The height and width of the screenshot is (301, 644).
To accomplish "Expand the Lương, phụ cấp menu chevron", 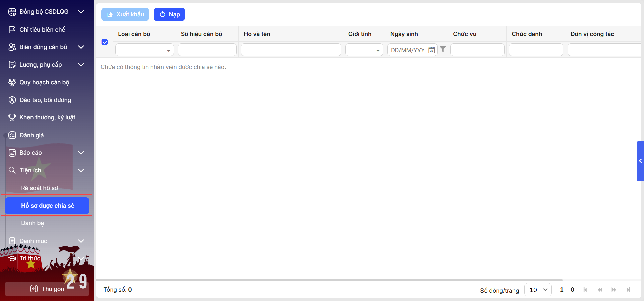I will click(x=81, y=65).
